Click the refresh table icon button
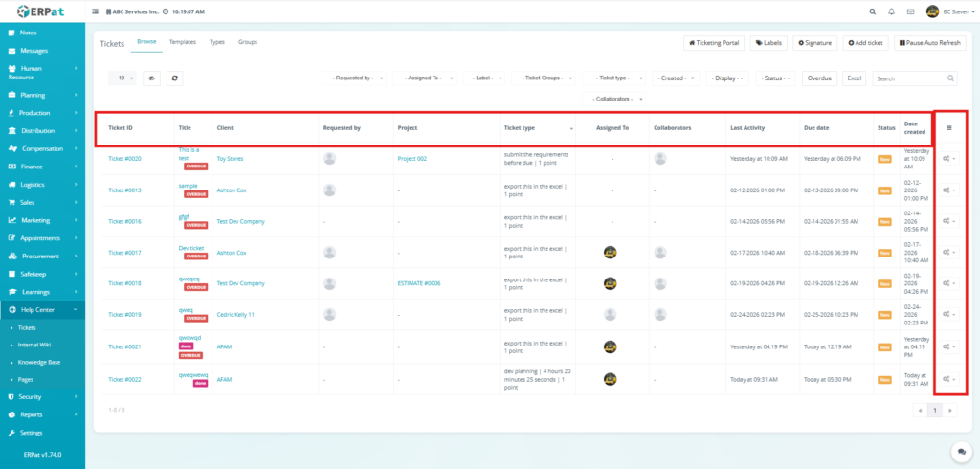 coord(174,78)
